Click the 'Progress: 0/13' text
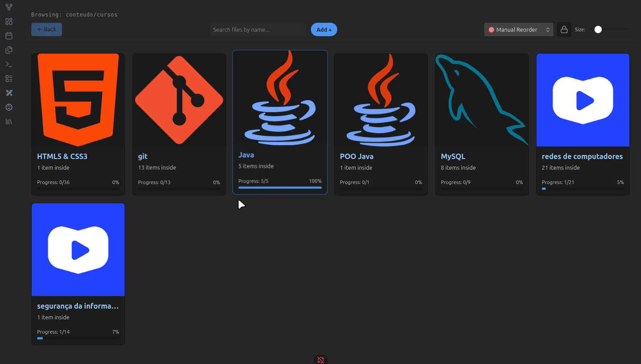 click(154, 182)
